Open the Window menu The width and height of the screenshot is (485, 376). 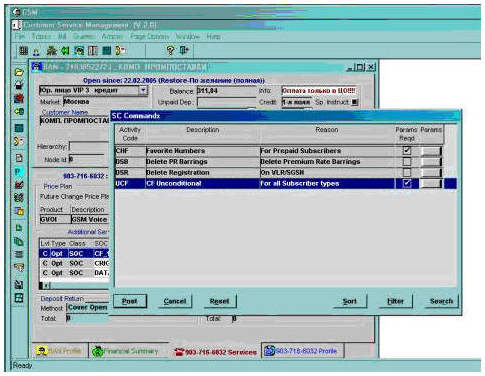tap(187, 36)
